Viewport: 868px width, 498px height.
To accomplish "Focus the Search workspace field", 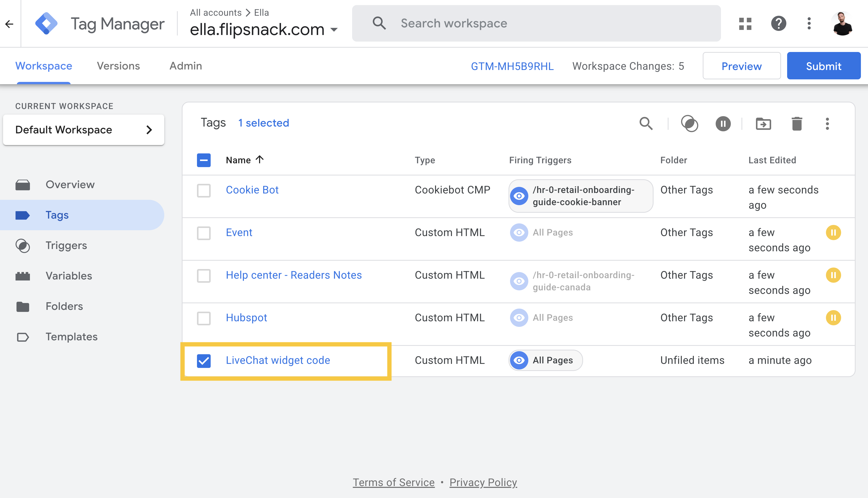I will 536,23.
